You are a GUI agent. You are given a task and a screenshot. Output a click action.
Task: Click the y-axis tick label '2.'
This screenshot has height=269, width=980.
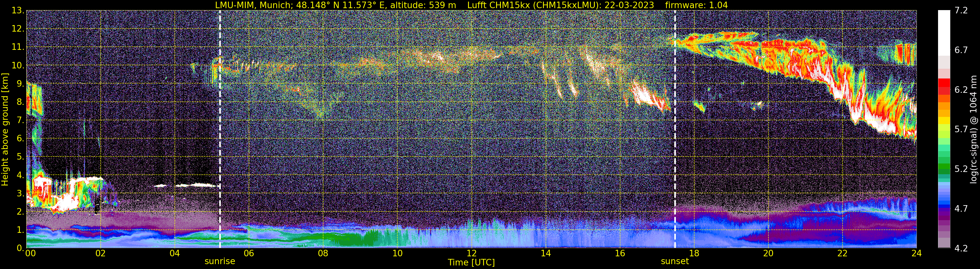click(20, 211)
